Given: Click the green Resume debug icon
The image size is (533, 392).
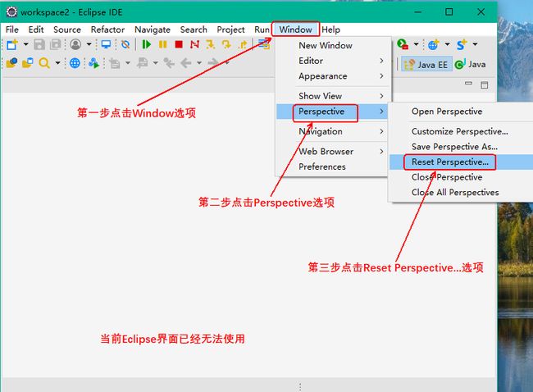Looking at the screenshot, I should pos(146,44).
